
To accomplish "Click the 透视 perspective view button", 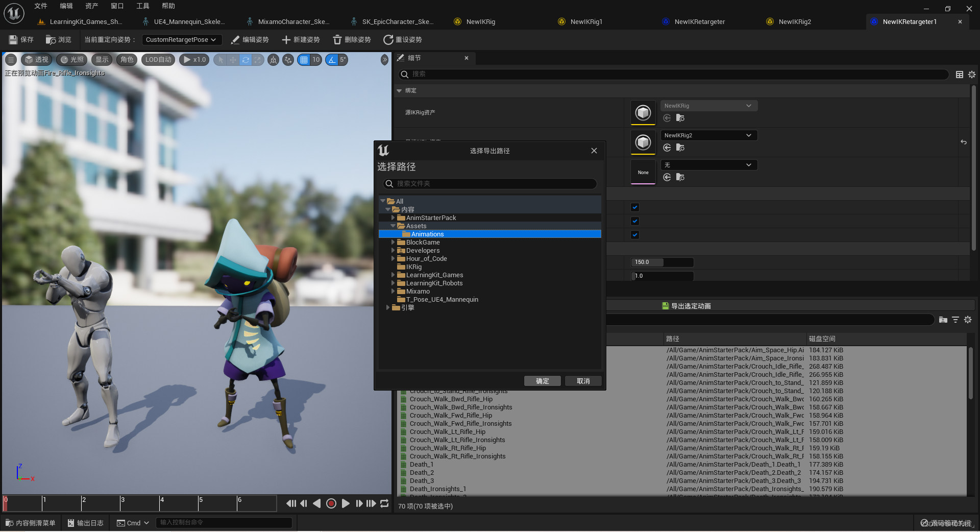I will pyautogui.click(x=36, y=60).
